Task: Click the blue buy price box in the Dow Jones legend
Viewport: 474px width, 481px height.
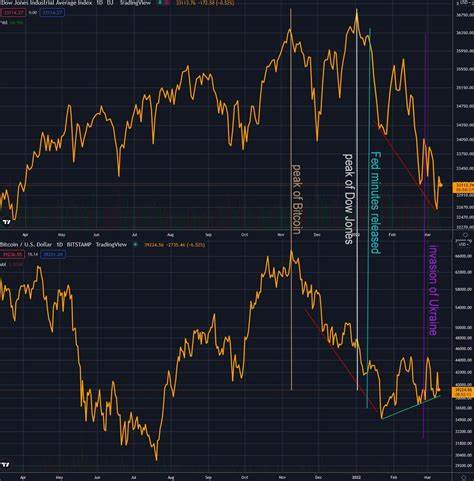Action: (52, 13)
